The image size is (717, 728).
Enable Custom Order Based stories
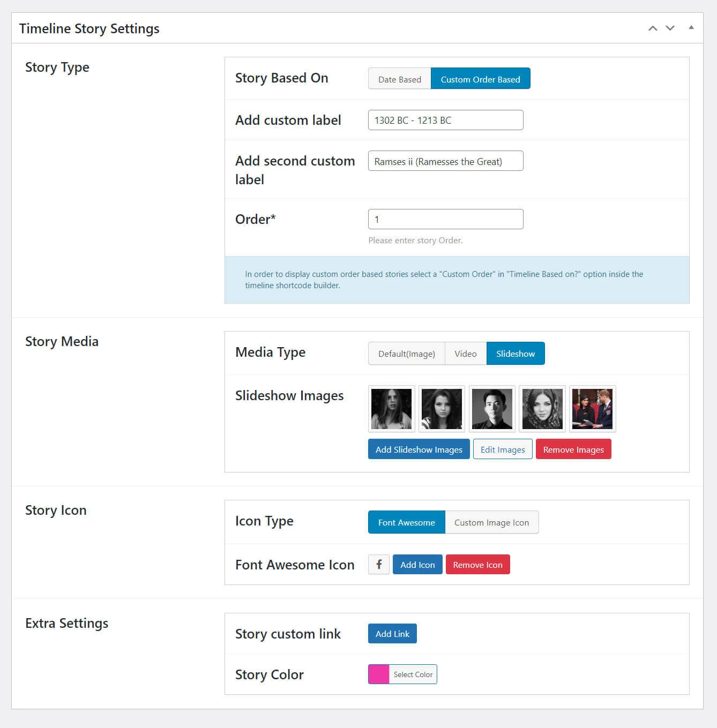pos(480,79)
